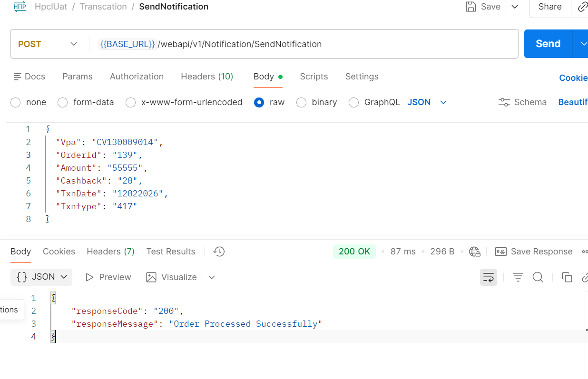This screenshot has width=588, height=379.
Task: Toggle the word wrap icon in response
Action: (x=488, y=277)
